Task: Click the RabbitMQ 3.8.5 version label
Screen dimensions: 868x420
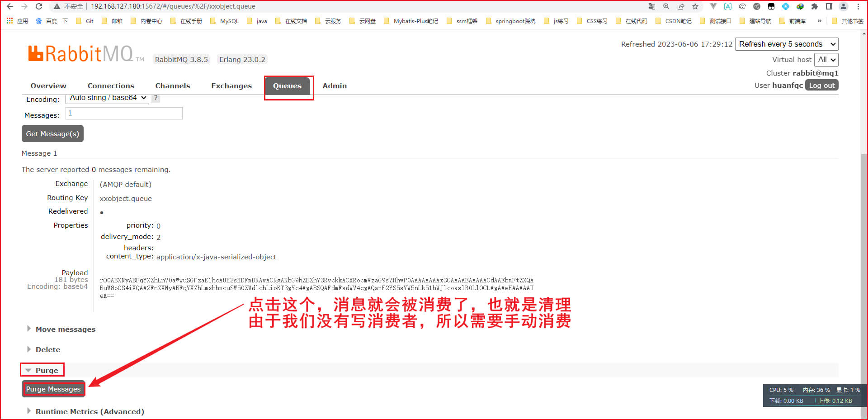Action: click(x=181, y=59)
